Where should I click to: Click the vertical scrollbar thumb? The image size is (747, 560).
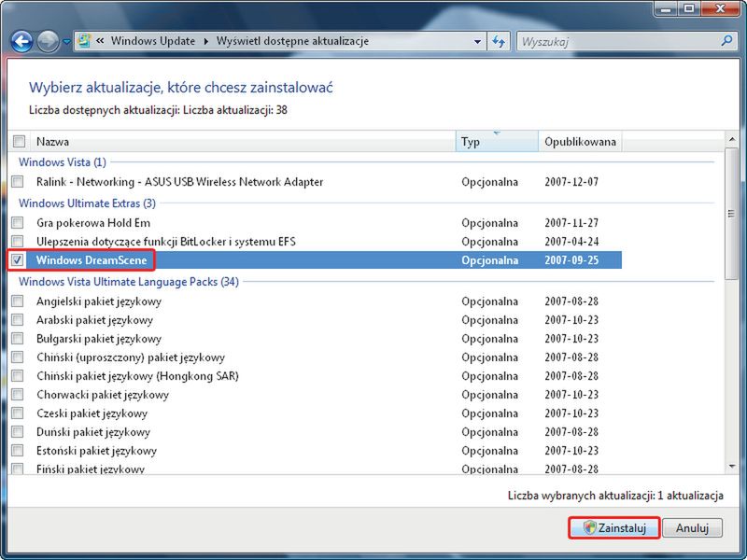tap(732, 214)
